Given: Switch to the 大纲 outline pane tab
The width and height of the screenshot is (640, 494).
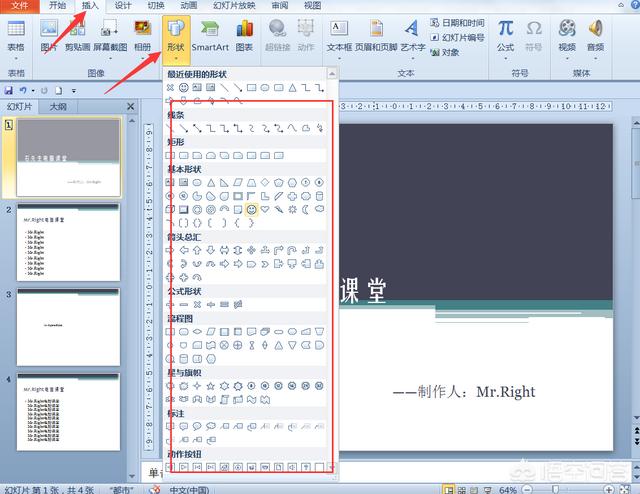Looking at the screenshot, I should click(58, 107).
